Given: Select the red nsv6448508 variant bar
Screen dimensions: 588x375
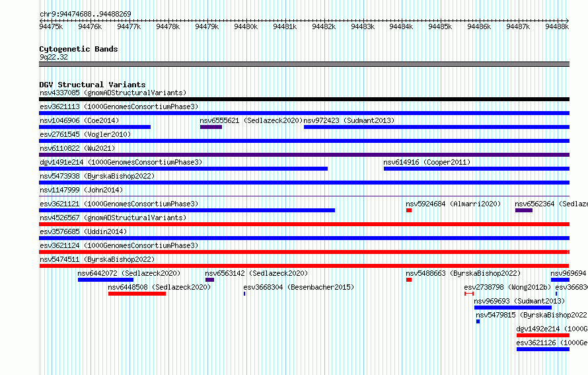Looking at the screenshot, I should 137,294.
